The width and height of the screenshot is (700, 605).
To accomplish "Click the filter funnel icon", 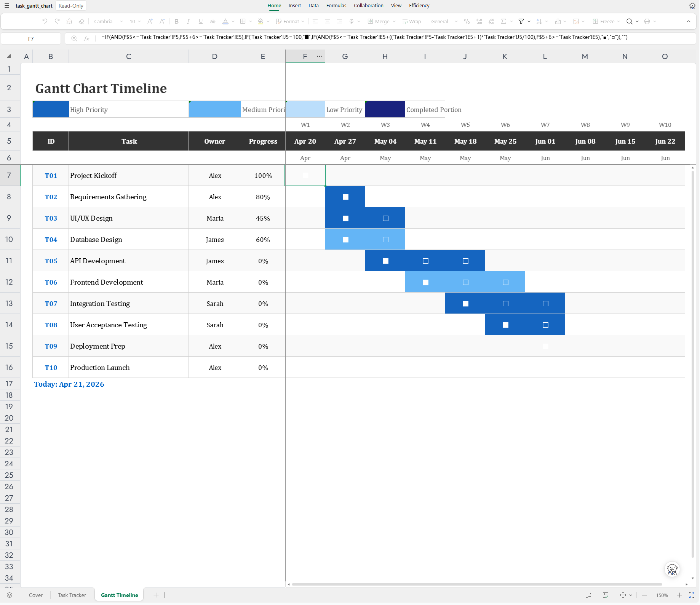I will 521,21.
